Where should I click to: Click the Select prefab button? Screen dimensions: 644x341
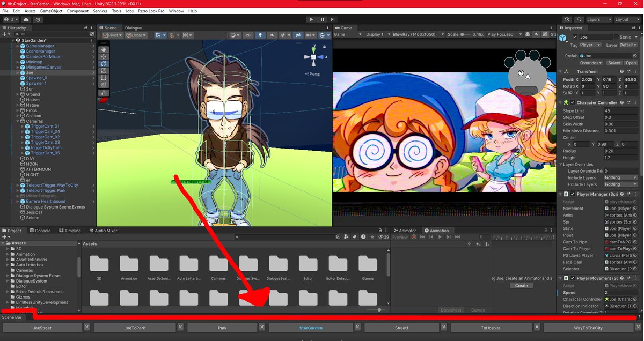614,63
